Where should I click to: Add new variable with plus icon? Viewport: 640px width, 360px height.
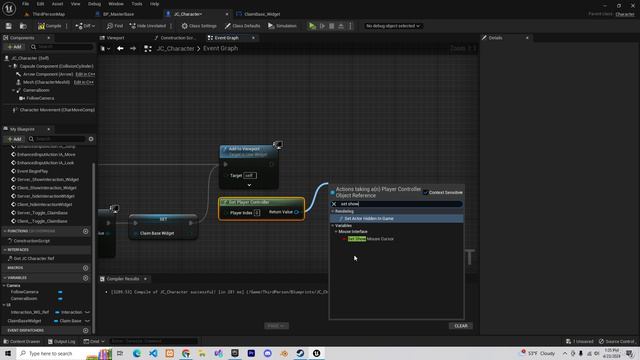pos(85,278)
